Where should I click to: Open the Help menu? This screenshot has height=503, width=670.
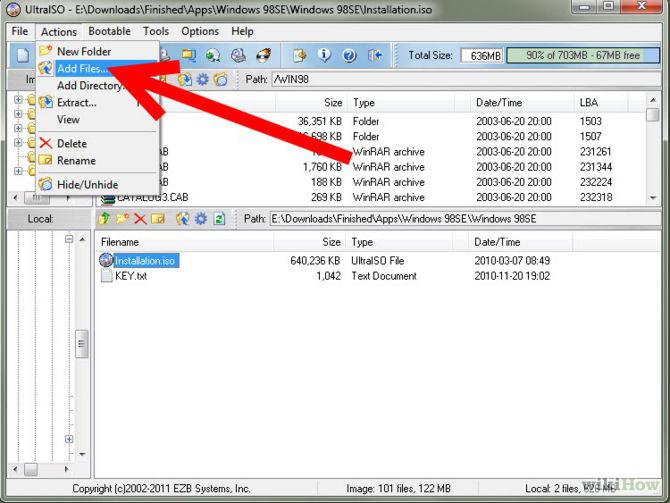pyautogui.click(x=242, y=31)
